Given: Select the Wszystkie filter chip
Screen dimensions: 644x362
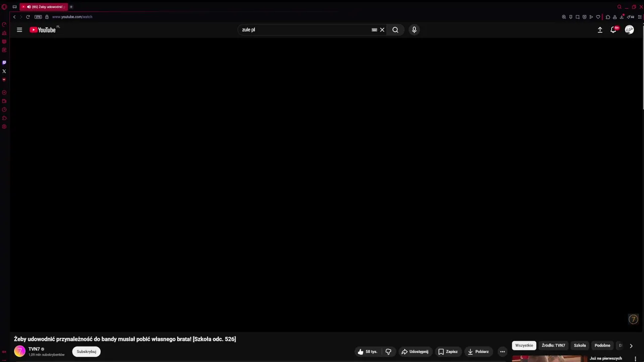Looking at the screenshot, I should pyautogui.click(x=524, y=345).
